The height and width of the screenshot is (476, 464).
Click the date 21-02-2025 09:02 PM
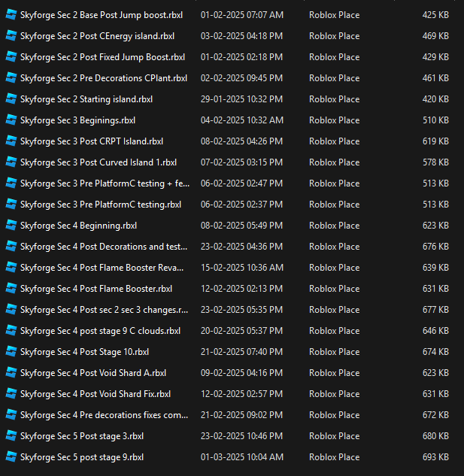(241, 414)
